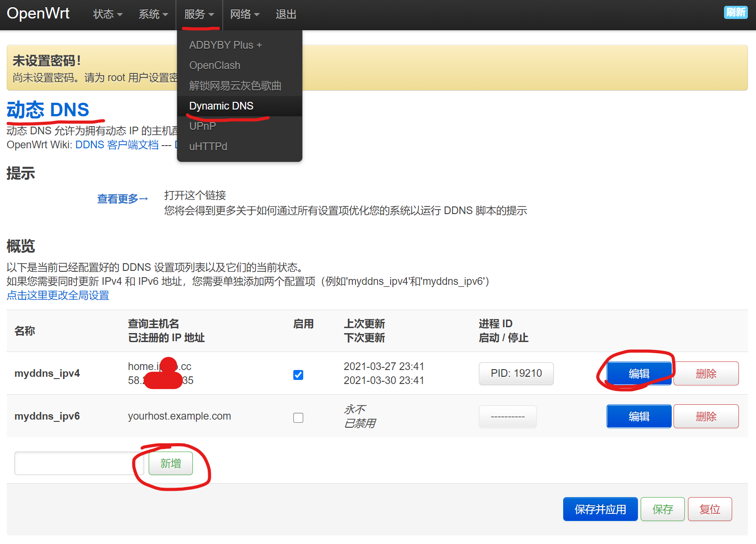Open the 状态 dropdown menu
The height and width of the screenshot is (544, 756).
click(x=107, y=14)
